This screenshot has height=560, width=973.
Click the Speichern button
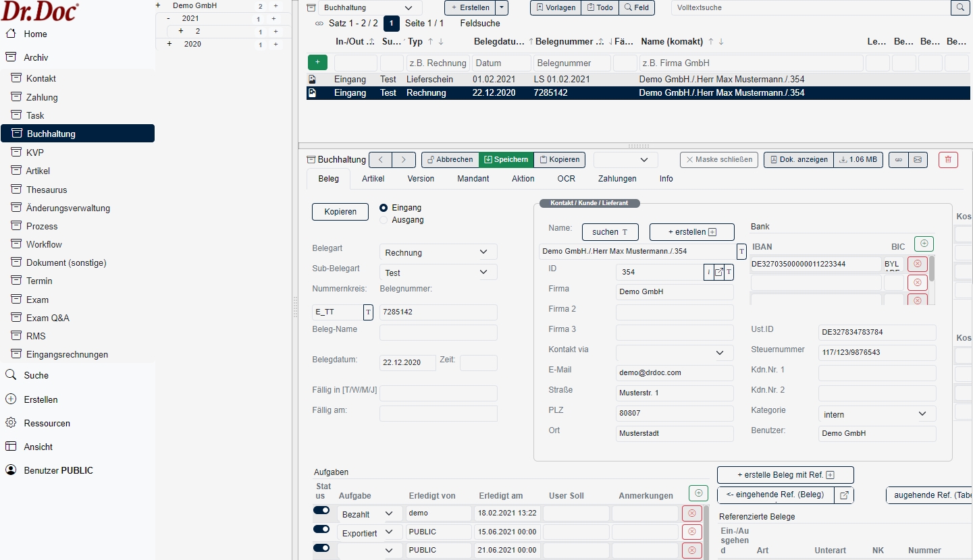coord(506,160)
